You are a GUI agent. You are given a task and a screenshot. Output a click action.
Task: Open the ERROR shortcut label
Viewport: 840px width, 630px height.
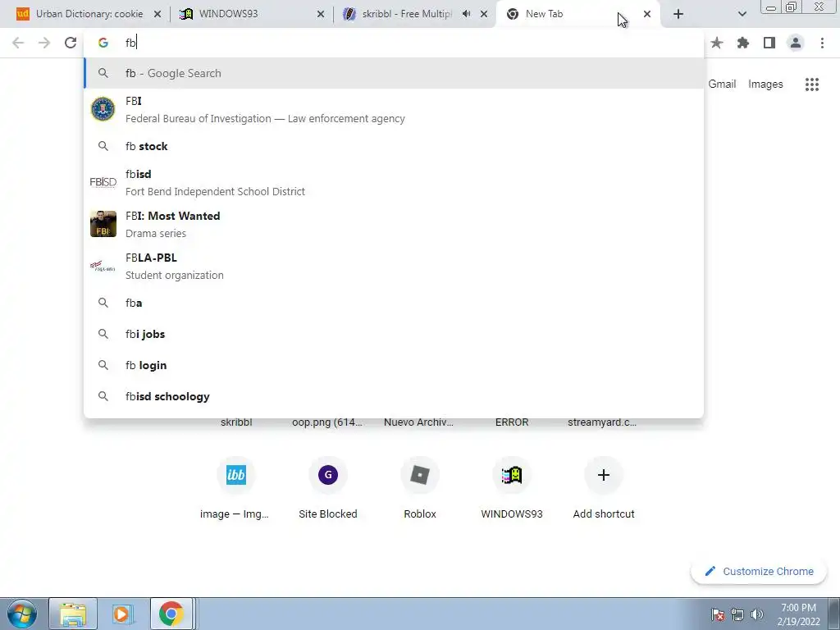pos(512,422)
